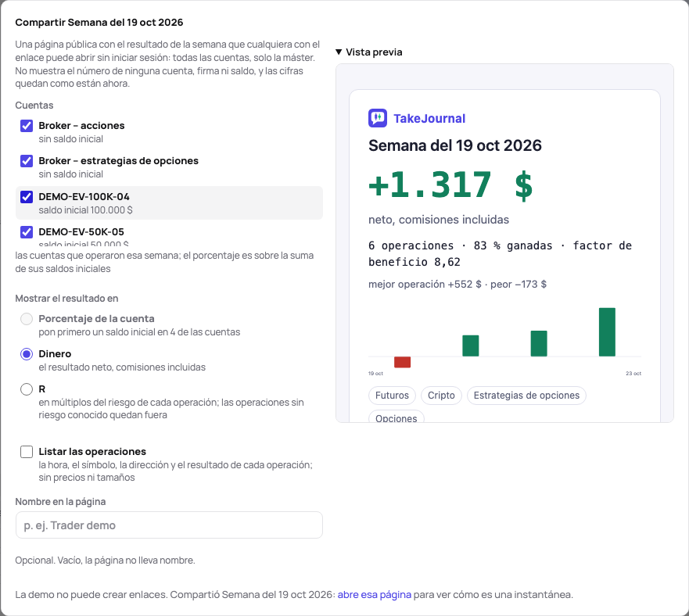Click the Semana del 19 oct 2026 preview heading
The width and height of the screenshot is (689, 616).
(455, 146)
